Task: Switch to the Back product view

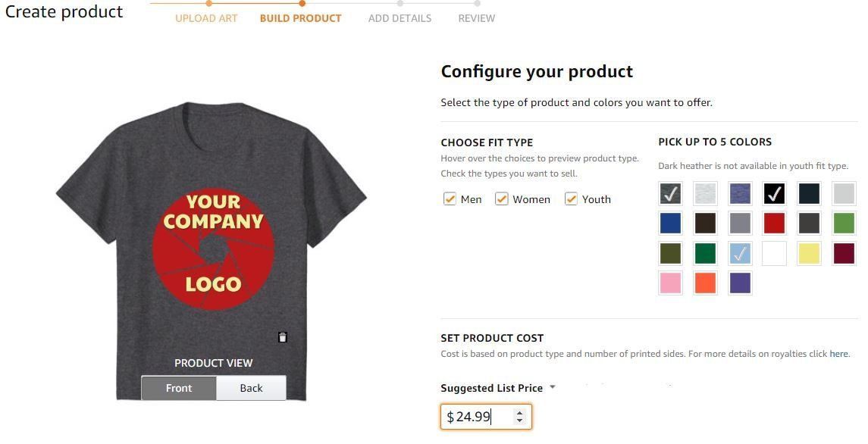Action: pyautogui.click(x=251, y=388)
